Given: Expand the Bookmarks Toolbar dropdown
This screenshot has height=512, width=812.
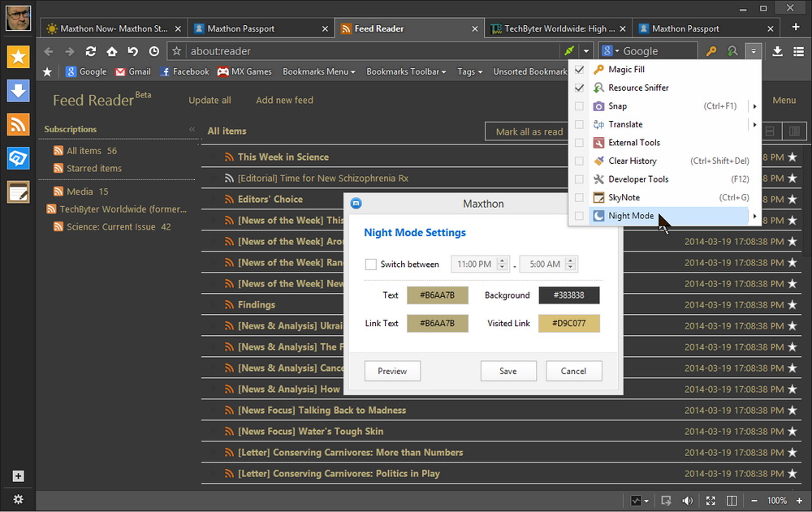Looking at the screenshot, I should coord(406,72).
